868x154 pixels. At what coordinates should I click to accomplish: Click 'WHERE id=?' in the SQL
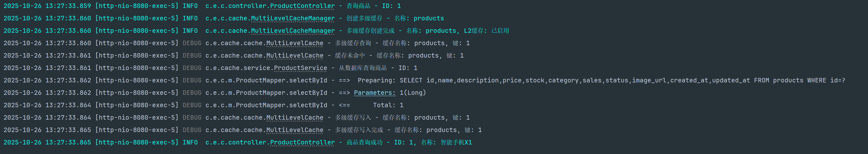click(x=826, y=80)
